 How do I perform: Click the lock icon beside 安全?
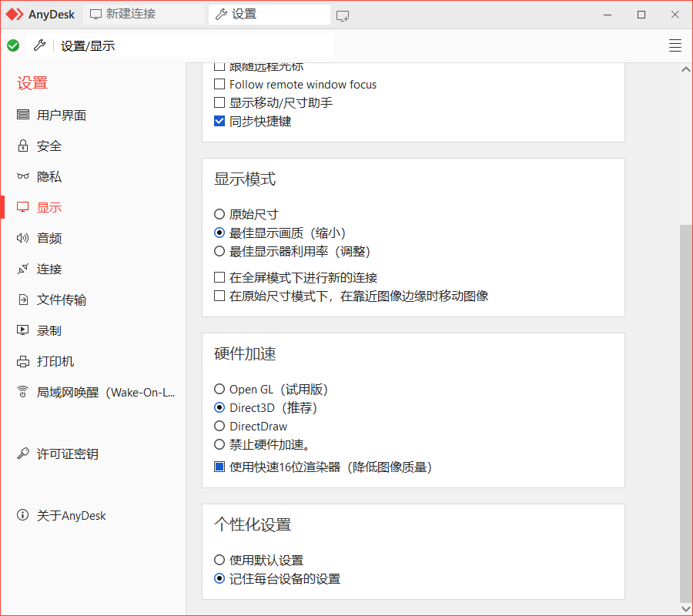coord(23,146)
